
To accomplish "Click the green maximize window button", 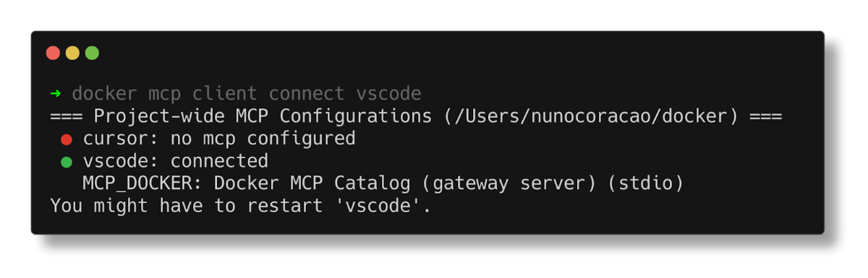I will tap(92, 53).
